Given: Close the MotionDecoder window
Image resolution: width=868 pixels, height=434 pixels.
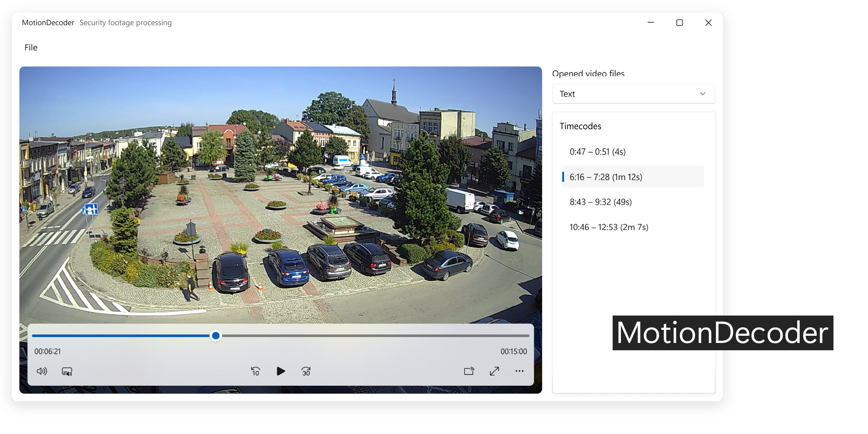Looking at the screenshot, I should pos(708,22).
